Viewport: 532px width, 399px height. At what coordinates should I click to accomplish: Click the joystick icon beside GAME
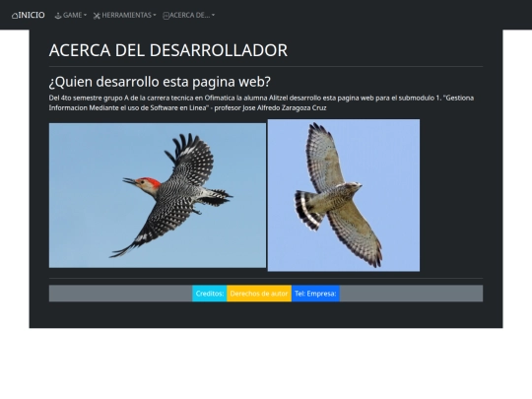pos(58,16)
